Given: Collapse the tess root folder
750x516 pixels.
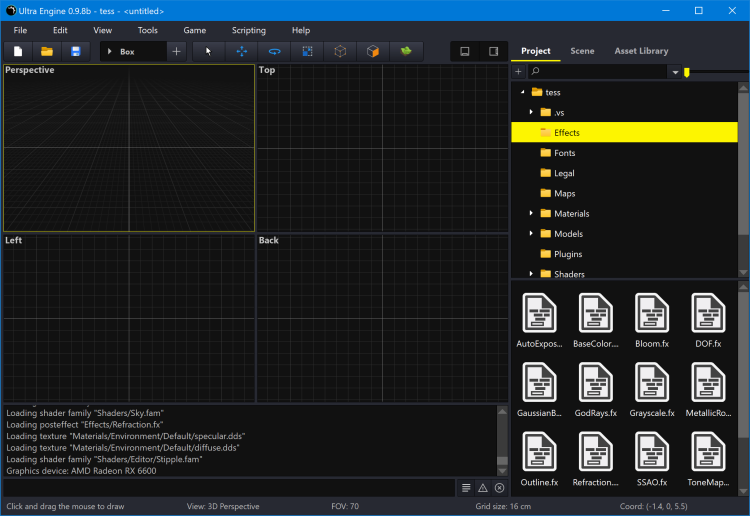Looking at the screenshot, I should click(523, 92).
